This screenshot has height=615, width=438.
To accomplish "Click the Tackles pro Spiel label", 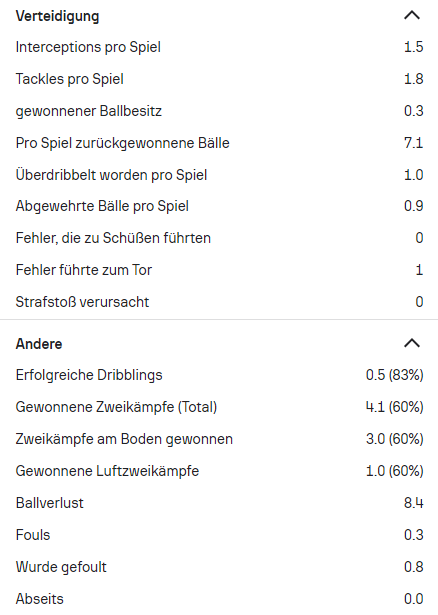I will click(69, 79).
